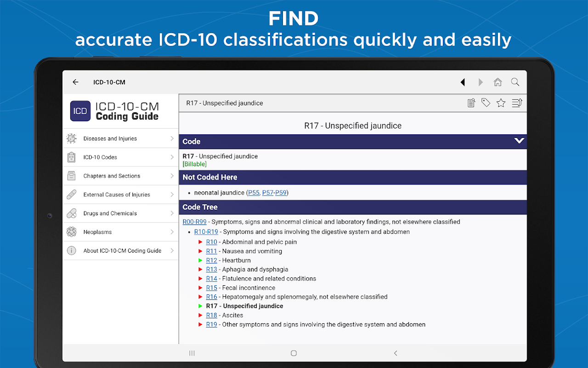Collapse the Code section chevron
Image resolution: width=588 pixels, height=368 pixels.
tap(519, 141)
